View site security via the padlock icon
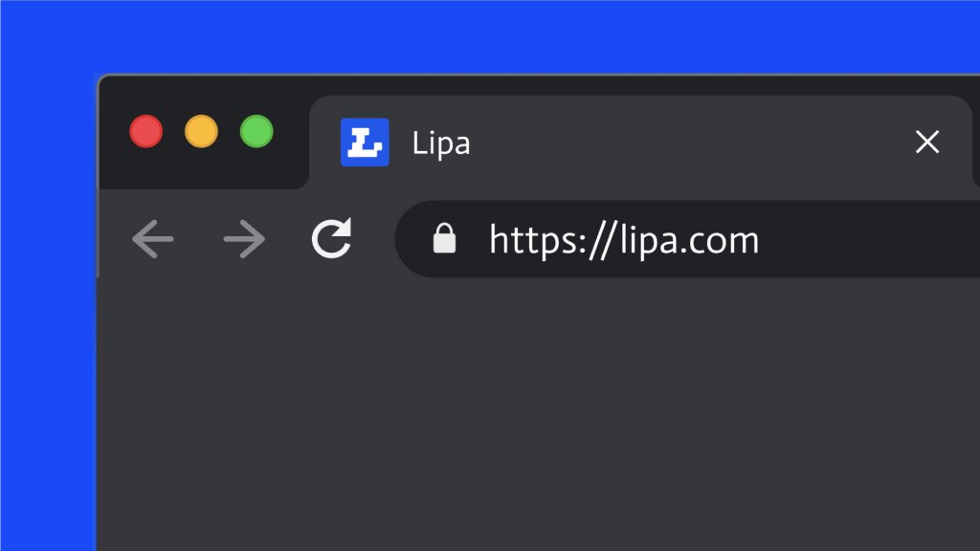Screen dimensions: 980x551 point(444,239)
